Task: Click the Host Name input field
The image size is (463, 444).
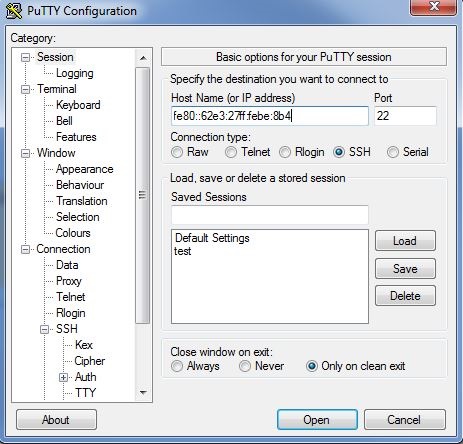Action: point(270,116)
